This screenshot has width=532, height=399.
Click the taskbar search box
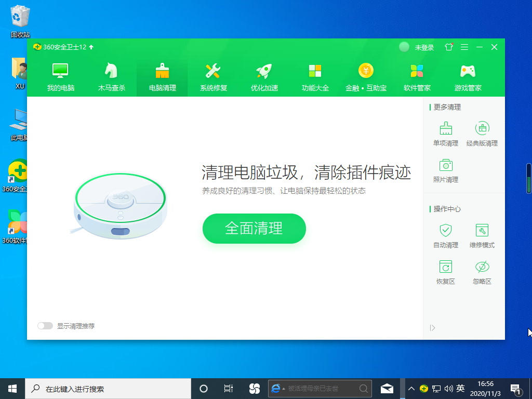108,389
